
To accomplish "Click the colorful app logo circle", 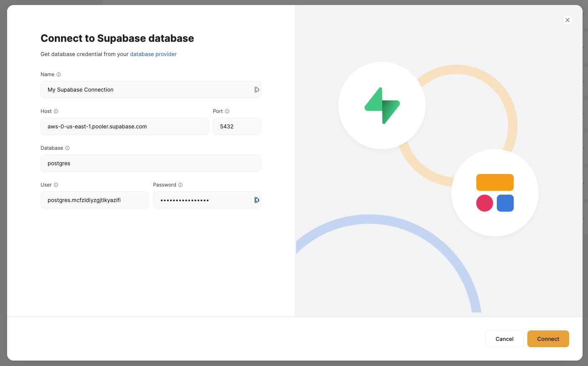I will [x=495, y=193].
